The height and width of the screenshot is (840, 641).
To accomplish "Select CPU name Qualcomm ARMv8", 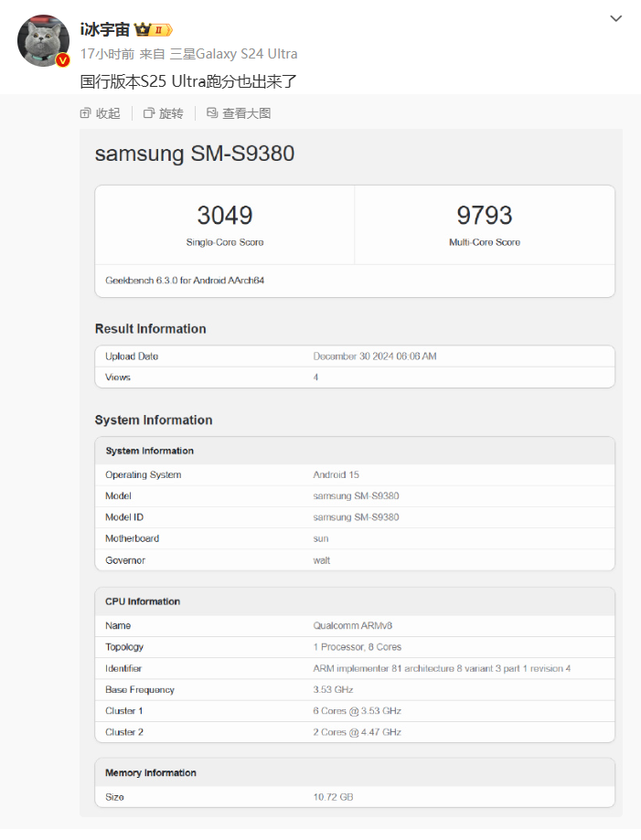I will tap(353, 626).
